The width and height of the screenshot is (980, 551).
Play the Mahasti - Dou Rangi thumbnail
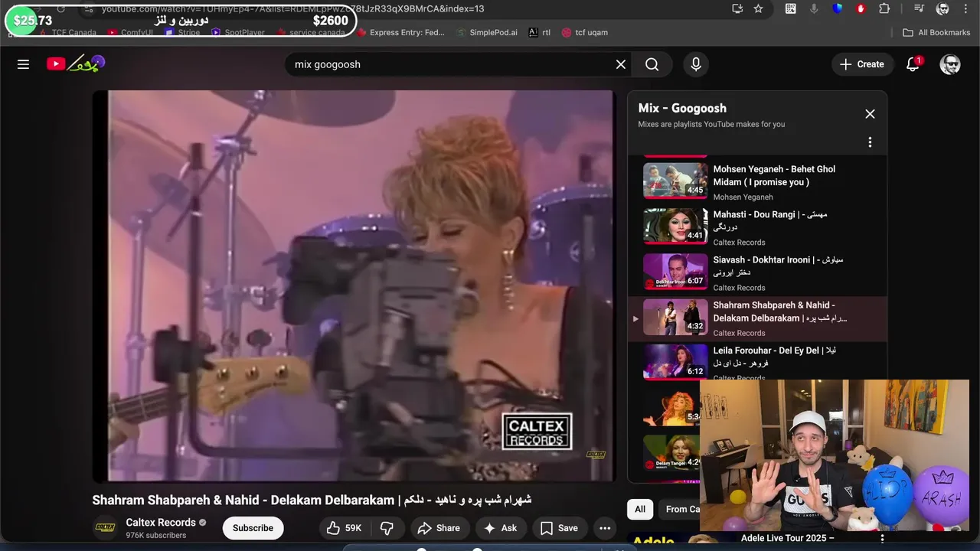tap(675, 226)
